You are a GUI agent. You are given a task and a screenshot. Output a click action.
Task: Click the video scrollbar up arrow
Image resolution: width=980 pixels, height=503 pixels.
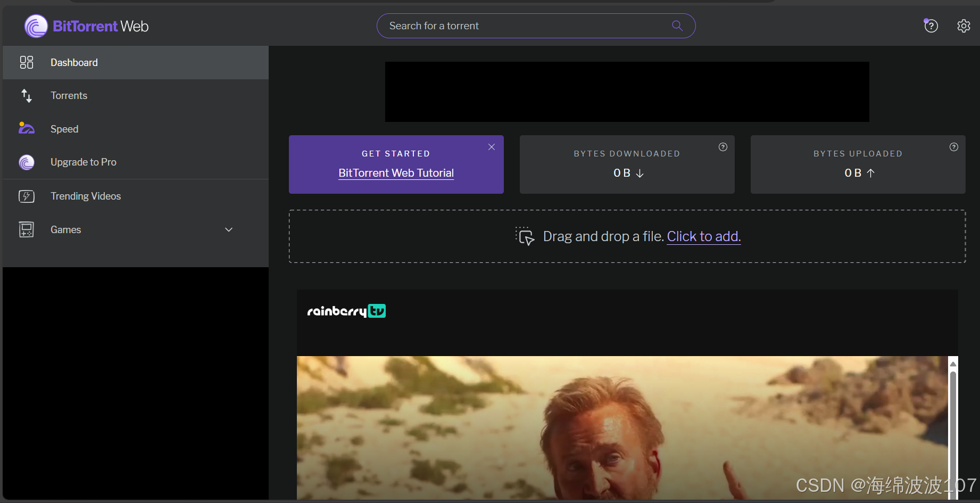pos(953,364)
